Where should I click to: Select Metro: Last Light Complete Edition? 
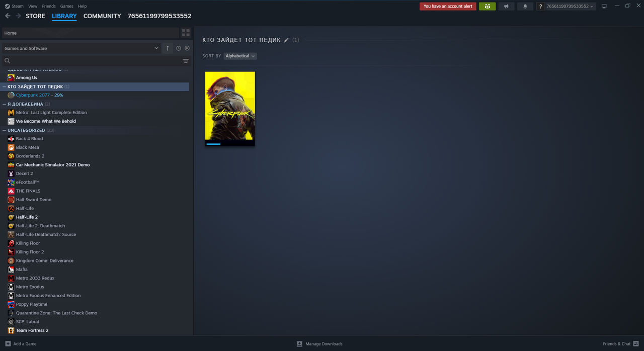point(51,113)
